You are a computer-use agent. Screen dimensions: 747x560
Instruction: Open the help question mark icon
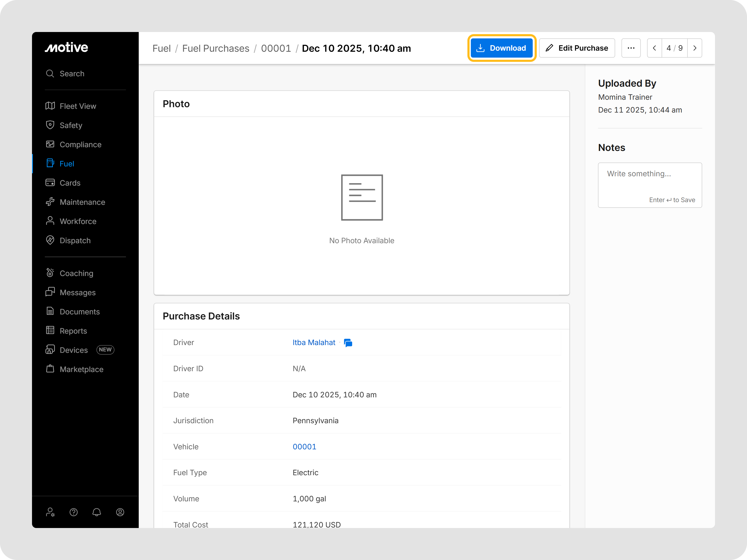coord(74,512)
